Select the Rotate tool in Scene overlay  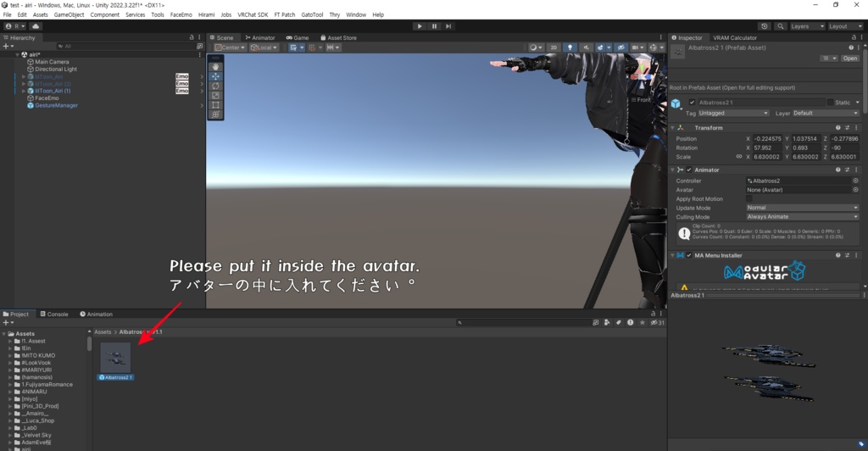pyautogui.click(x=215, y=86)
